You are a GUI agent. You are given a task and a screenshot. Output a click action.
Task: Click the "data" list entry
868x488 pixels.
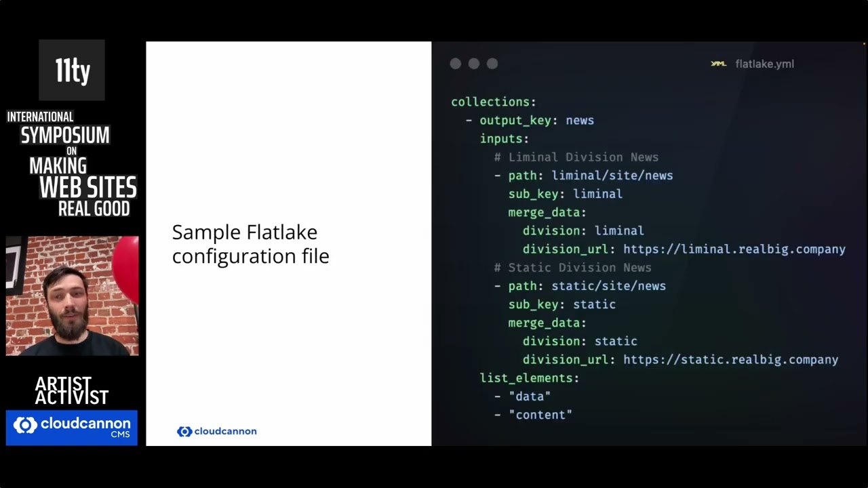530,396
